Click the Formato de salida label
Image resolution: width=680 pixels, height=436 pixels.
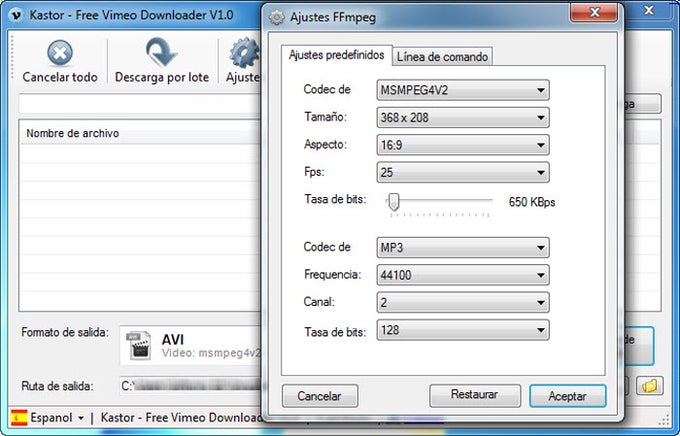(x=65, y=332)
